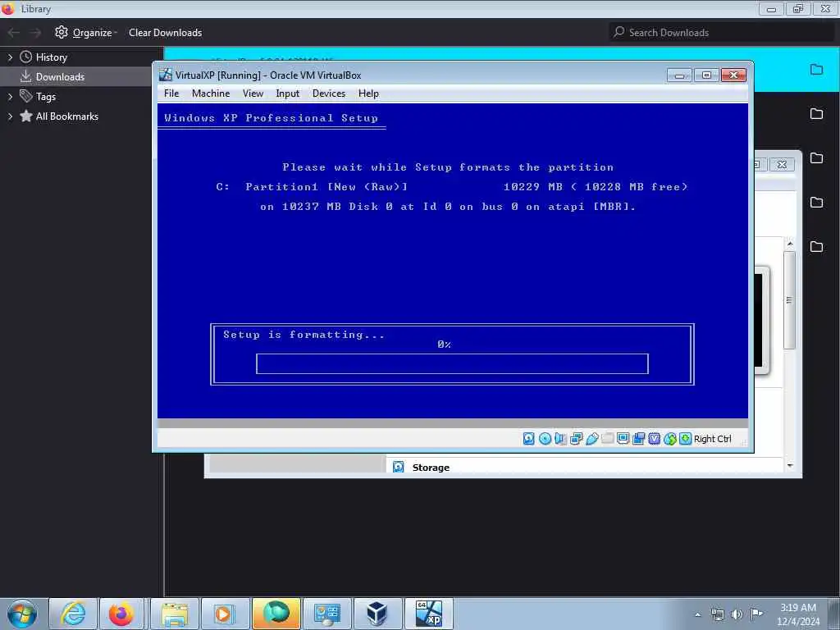Click the volume speaker tray icon
Screen dimensions: 840x630
tap(737, 614)
